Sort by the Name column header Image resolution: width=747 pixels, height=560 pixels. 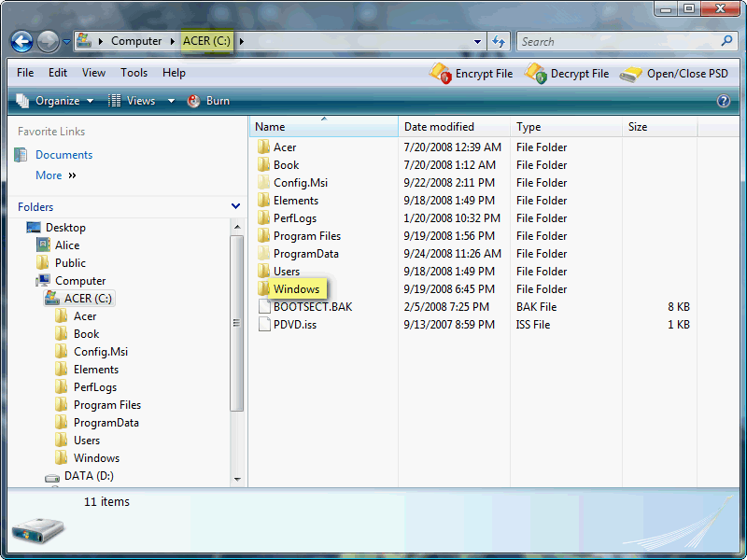pos(323,127)
